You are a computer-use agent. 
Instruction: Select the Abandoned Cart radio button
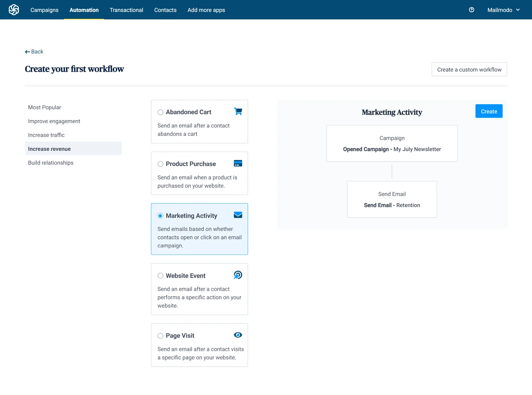[160, 112]
